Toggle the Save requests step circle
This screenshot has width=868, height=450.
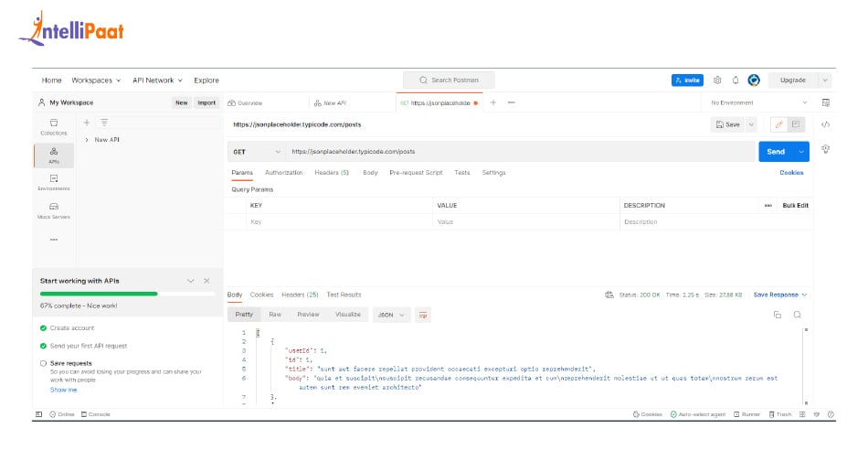coord(43,363)
